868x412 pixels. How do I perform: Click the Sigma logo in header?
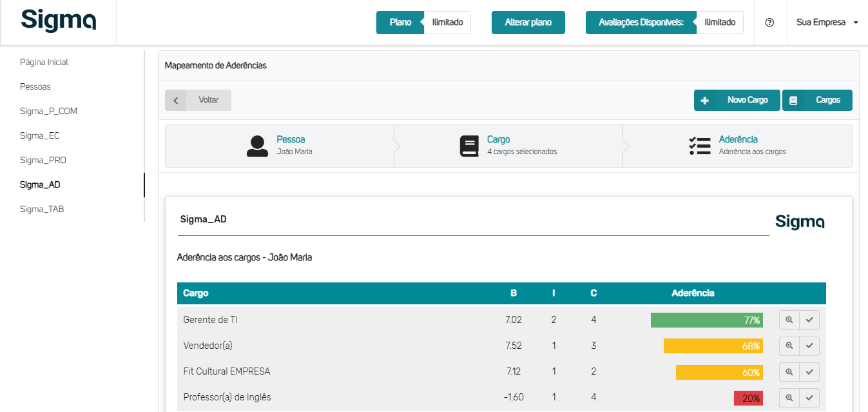click(59, 21)
